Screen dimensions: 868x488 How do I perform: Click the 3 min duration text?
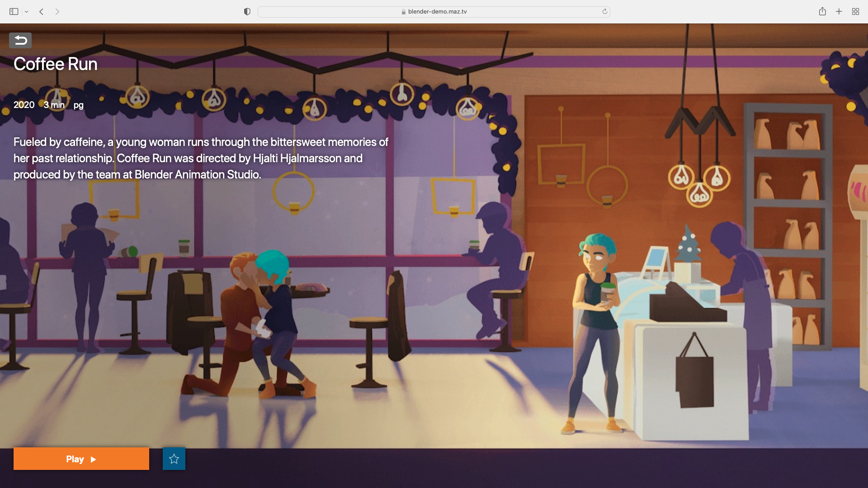tap(54, 105)
